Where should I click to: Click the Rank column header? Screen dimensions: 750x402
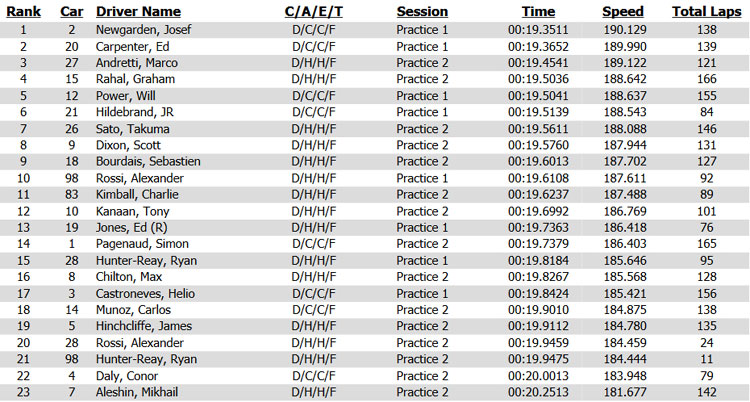23,11
